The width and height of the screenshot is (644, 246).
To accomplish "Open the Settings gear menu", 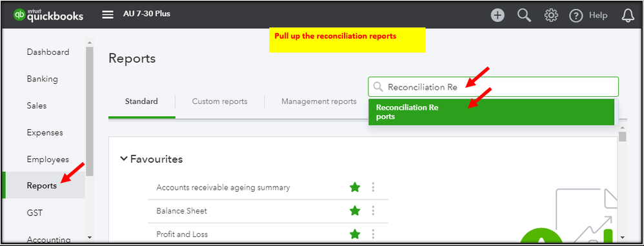I will (551, 15).
